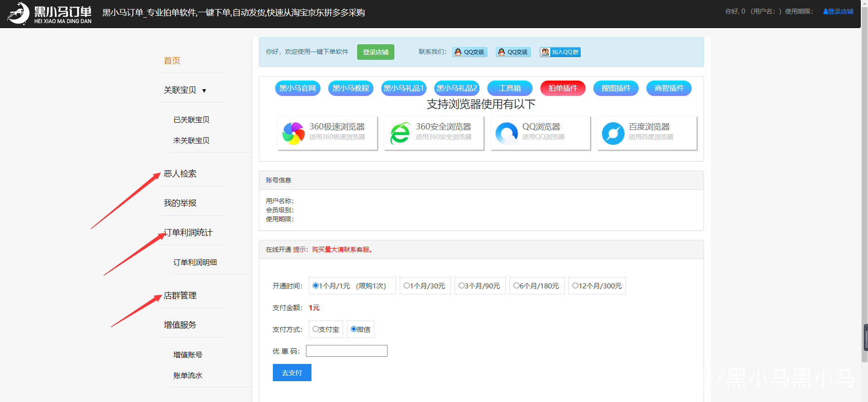Click the 百度浏览器 blue circle icon

(613, 133)
